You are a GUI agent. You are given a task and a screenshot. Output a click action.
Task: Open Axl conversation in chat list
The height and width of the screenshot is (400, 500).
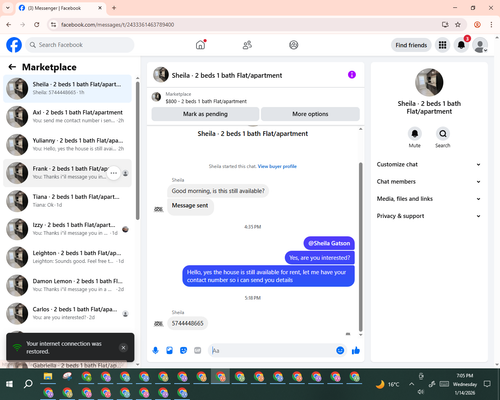tap(67, 117)
